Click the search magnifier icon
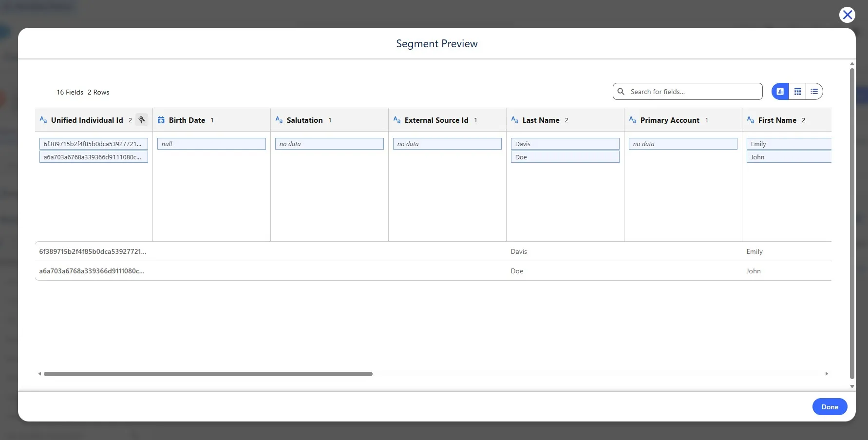Screen dimensions: 868x440 [621, 91]
